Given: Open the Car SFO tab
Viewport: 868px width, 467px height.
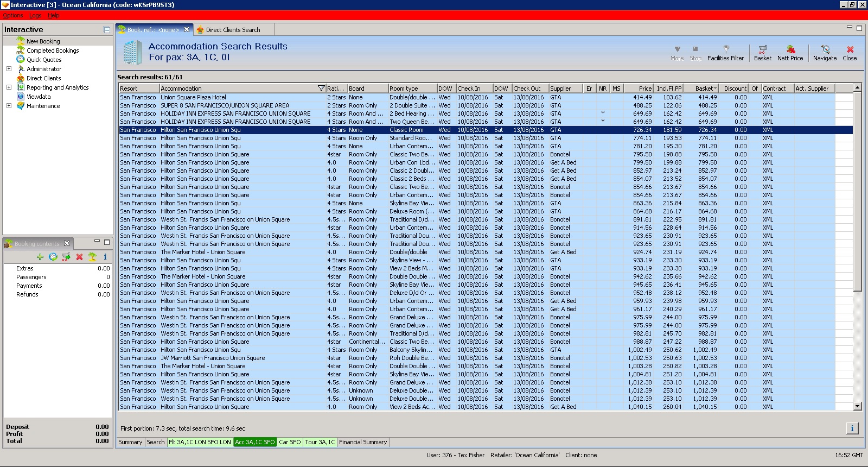Looking at the screenshot, I should click(290, 442).
